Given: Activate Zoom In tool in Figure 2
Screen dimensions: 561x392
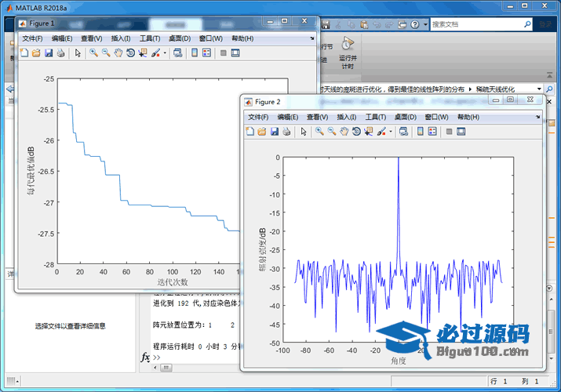Looking at the screenshot, I should [319, 132].
